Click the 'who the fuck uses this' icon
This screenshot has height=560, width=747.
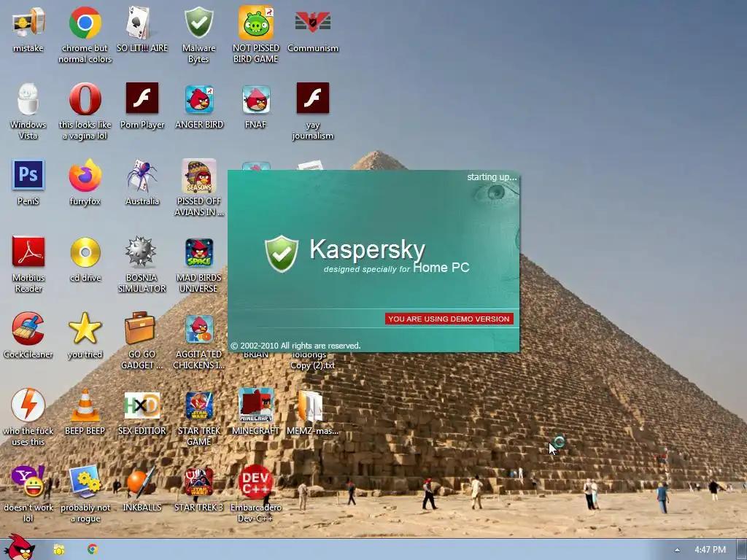pyautogui.click(x=28, y=405)
